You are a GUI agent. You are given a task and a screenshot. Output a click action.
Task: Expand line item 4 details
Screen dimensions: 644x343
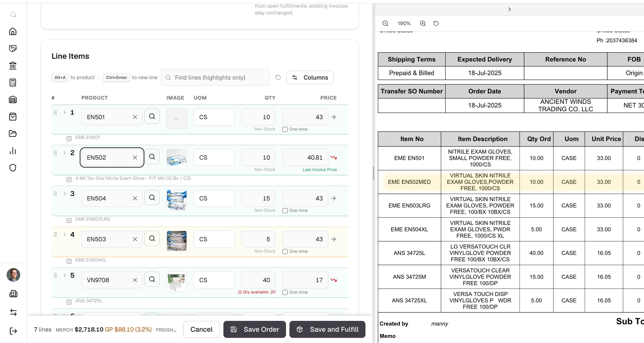65,234
